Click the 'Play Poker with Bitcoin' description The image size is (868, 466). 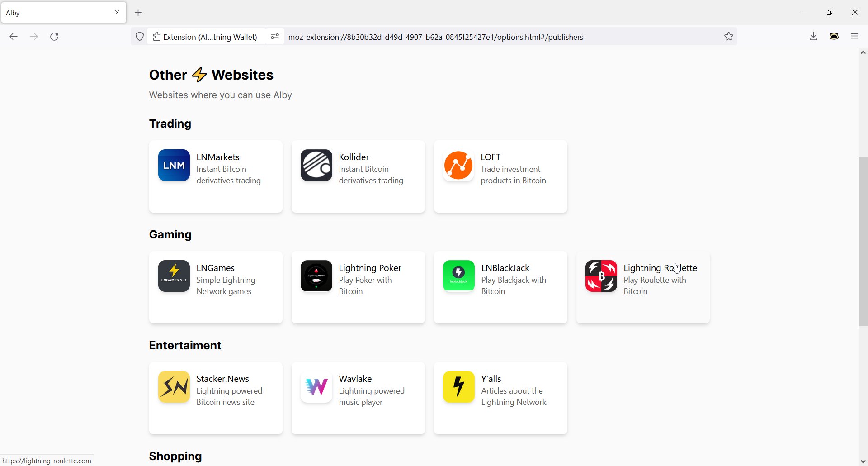pos(365,286)
